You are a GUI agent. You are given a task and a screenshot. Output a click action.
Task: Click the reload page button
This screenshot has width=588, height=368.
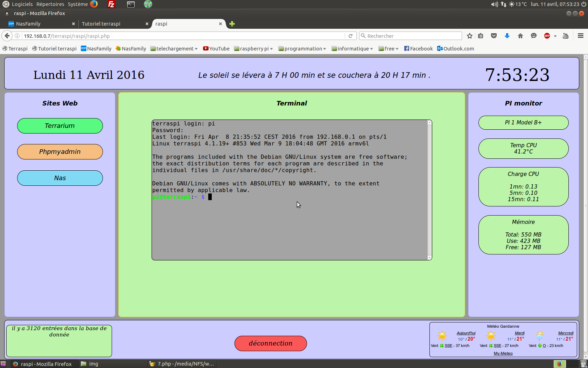click(x=350, y=36)
